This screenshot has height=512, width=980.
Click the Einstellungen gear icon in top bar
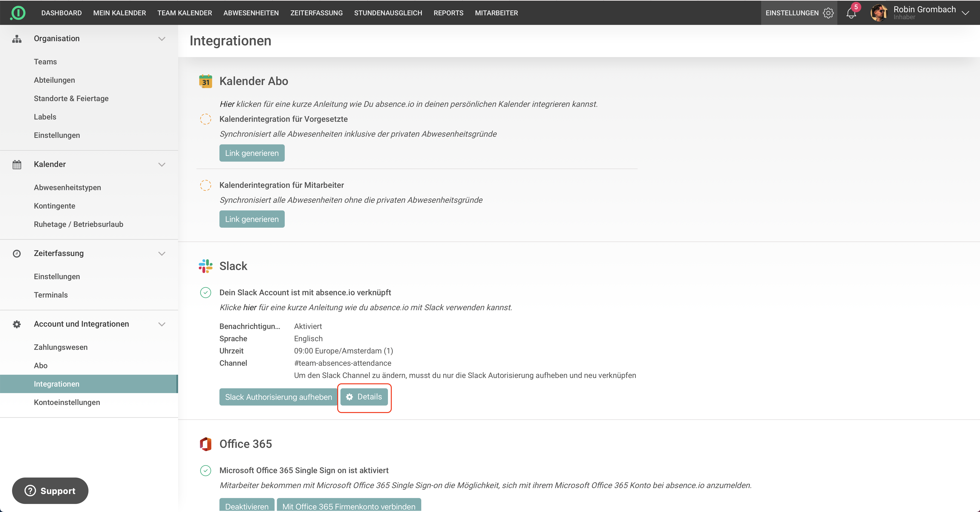[x=828, y=13]
